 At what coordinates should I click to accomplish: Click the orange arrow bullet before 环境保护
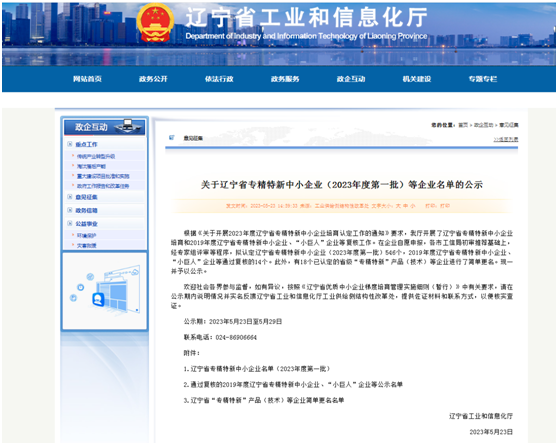click(x=73, y=235)
